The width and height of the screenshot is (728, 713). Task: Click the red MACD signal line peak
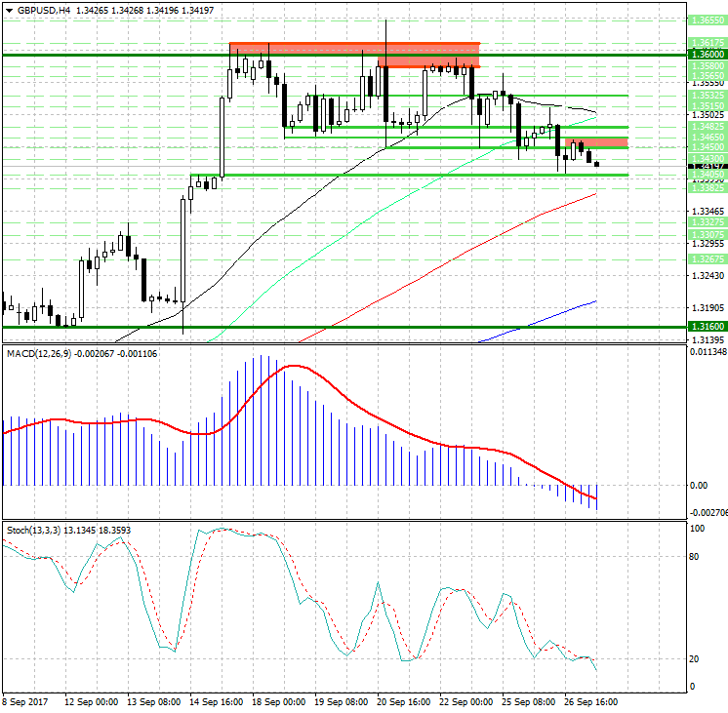pos(296,367)
